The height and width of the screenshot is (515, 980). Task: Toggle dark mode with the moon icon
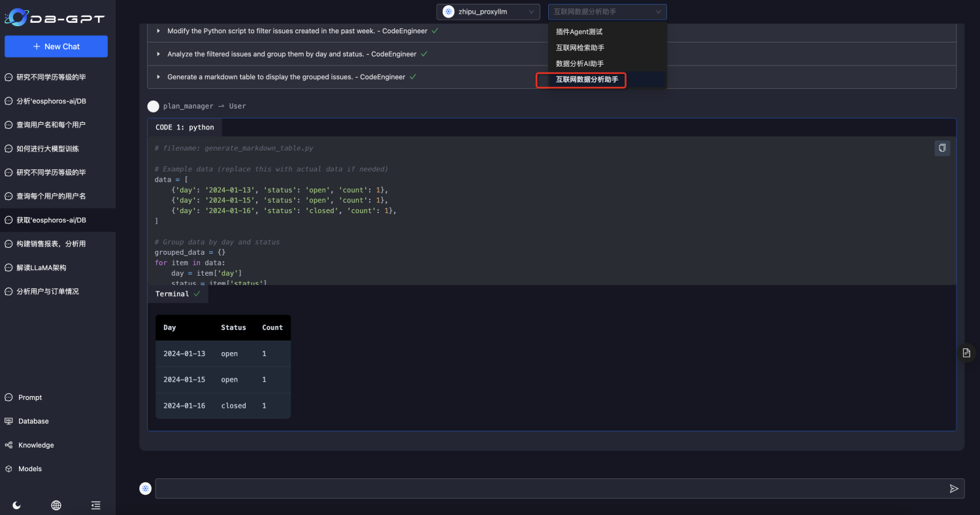16,505
